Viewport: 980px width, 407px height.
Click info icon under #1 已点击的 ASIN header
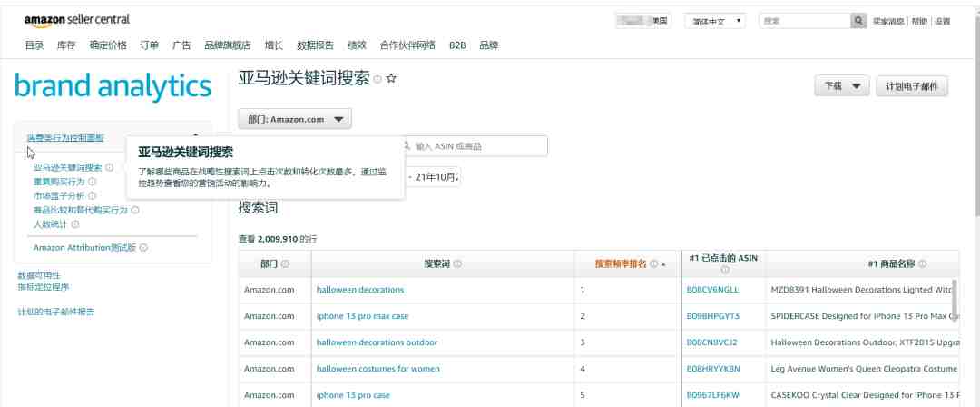tap(724, 271)
